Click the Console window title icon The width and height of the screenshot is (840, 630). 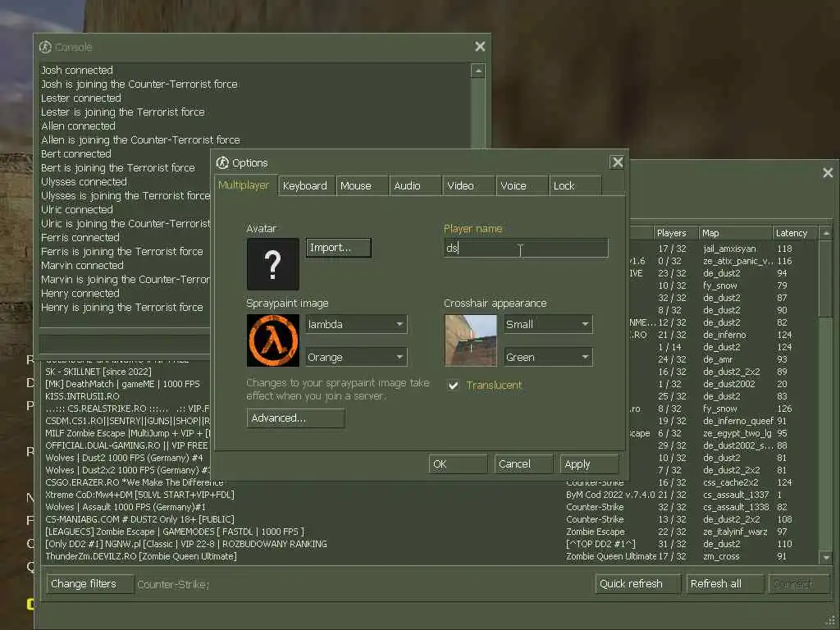tap(46, 47)
